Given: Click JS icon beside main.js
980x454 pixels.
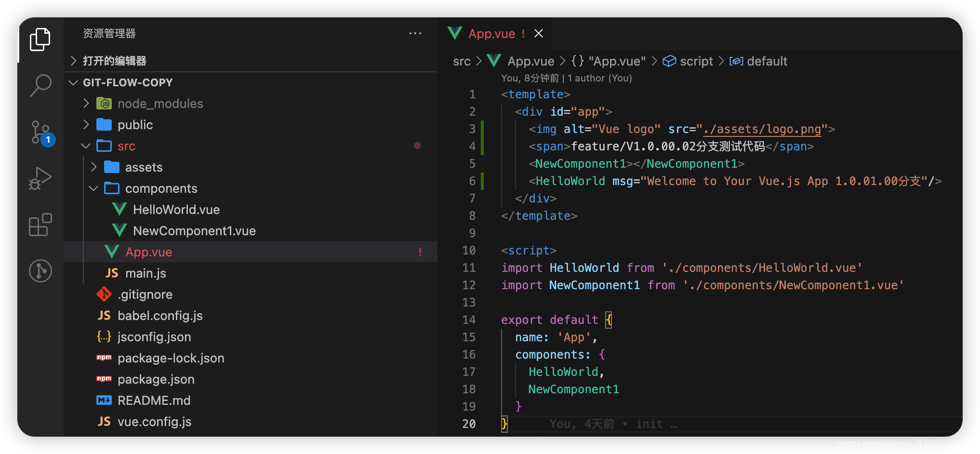Looking at the screenshot, I should tap(112, 273).
